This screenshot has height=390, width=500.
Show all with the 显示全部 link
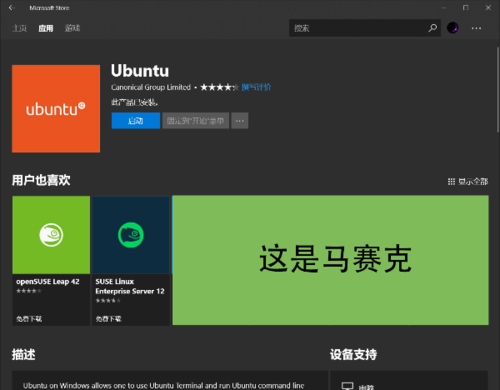click(473, 182)
